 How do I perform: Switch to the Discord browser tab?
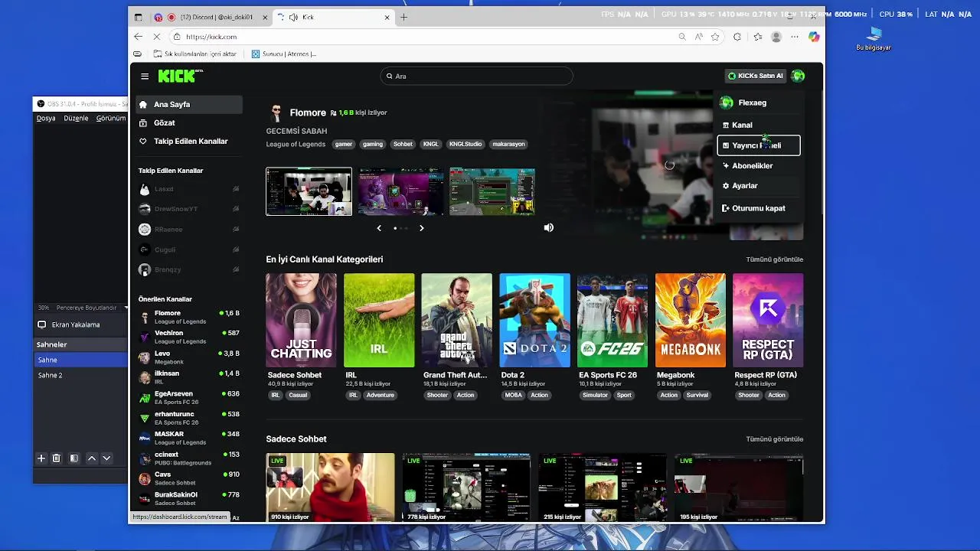pos(211,17)
